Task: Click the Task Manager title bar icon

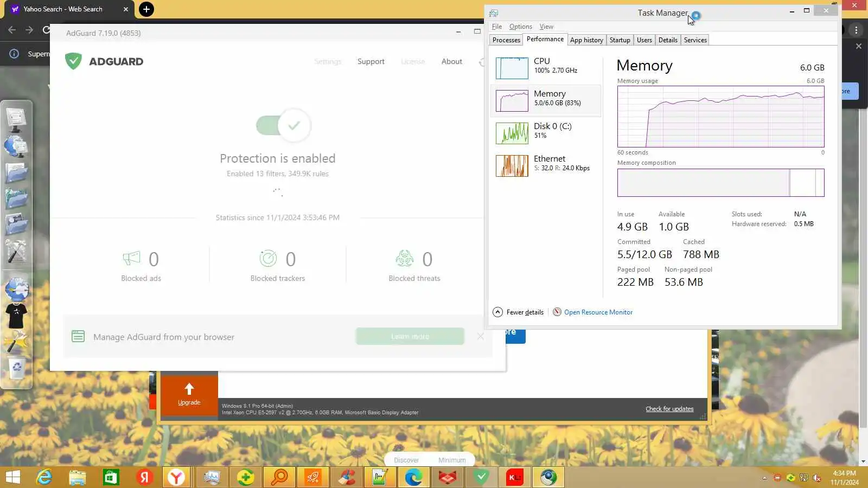Action: click(494, 13)
